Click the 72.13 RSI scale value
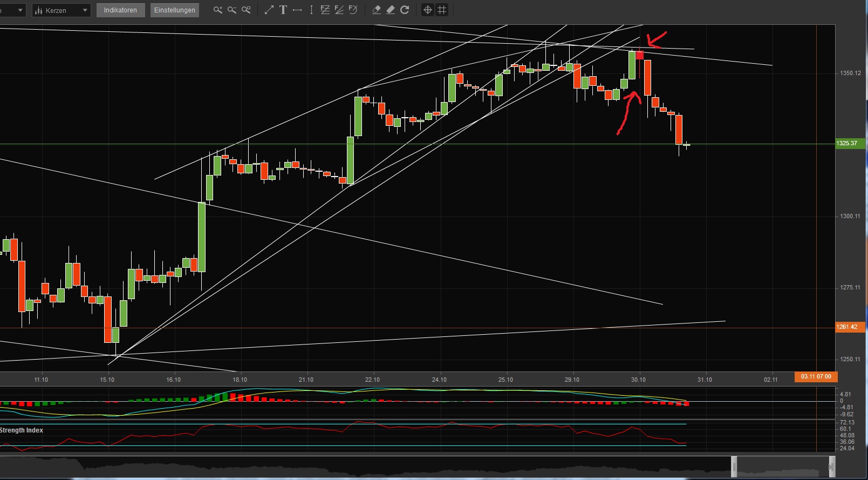Viewport: 868px width, 480px height. click(x=847, y=423)
